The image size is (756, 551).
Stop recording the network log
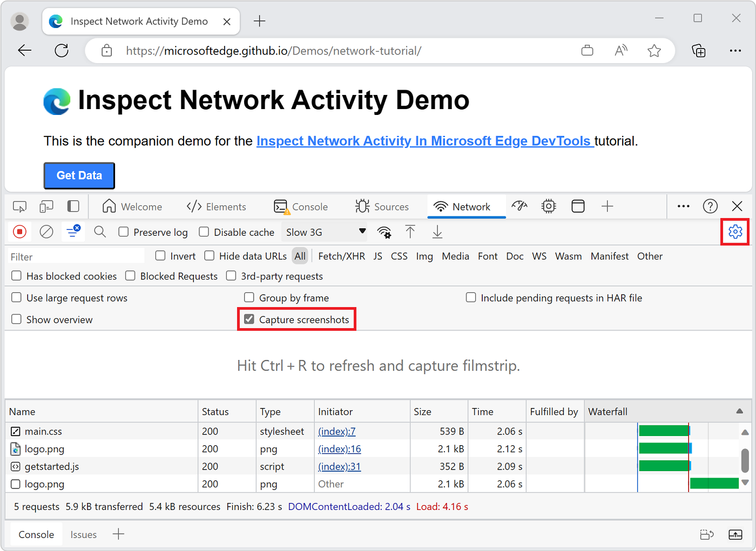pos(20,232)
